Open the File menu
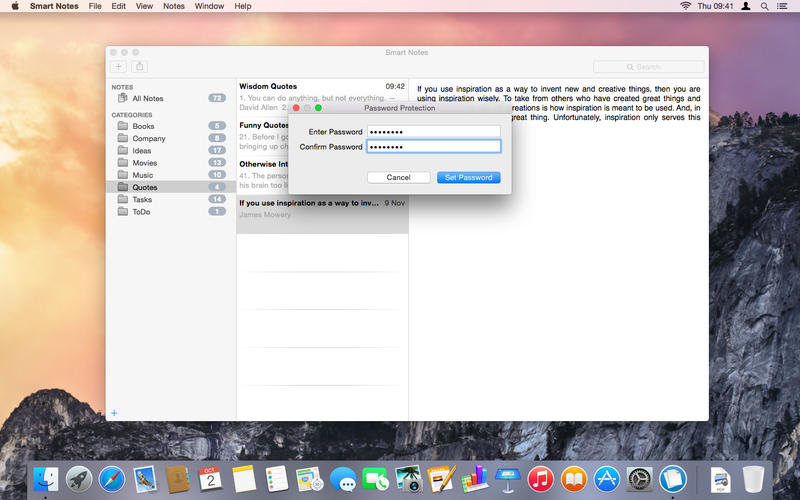 95,6
